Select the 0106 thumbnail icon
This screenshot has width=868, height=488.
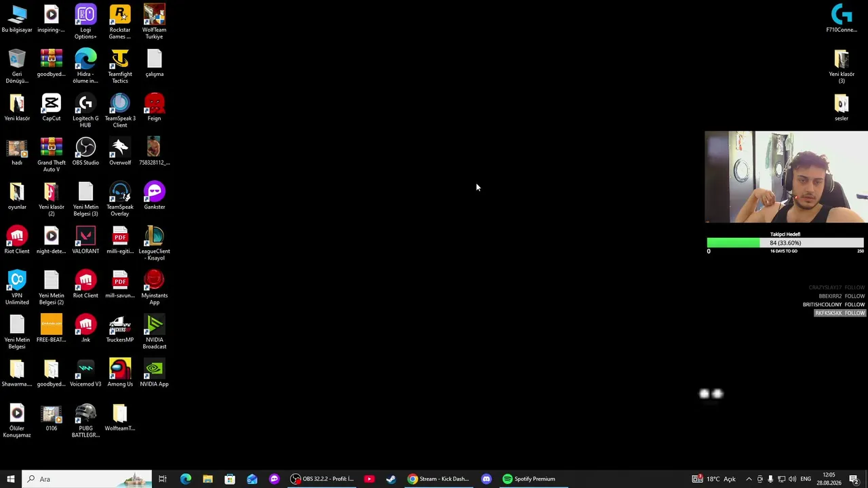tap(52, 418)
